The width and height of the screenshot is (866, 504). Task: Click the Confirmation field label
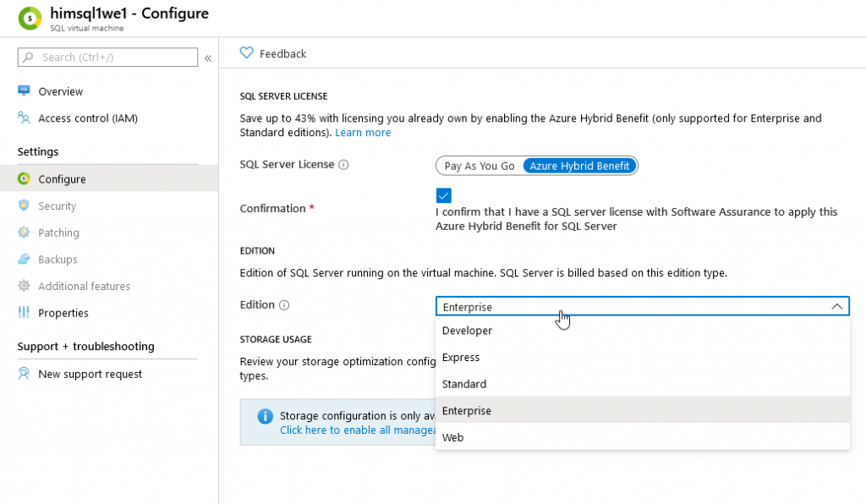[x=272, y=208]
